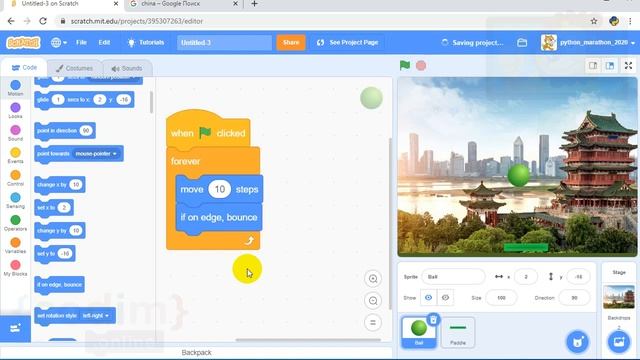
Task: Open the Backpack panel
Action: pyautogui.click(x=196, y=352)
